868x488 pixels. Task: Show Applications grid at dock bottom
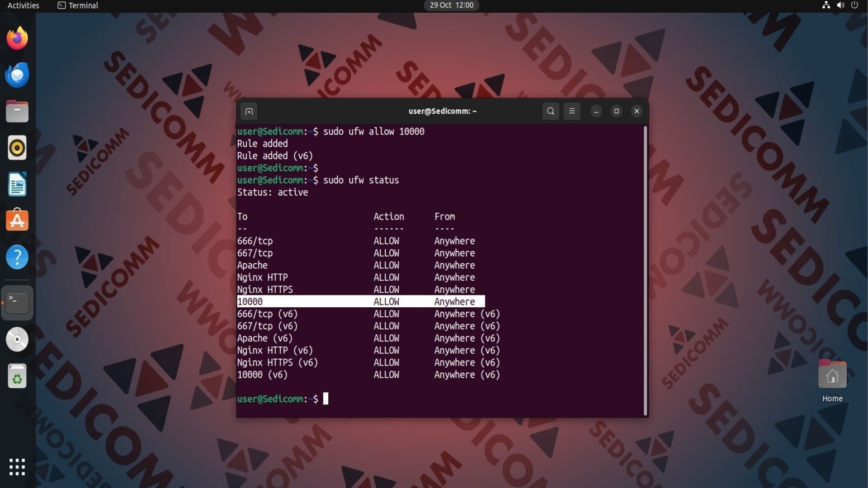(17, 467)
